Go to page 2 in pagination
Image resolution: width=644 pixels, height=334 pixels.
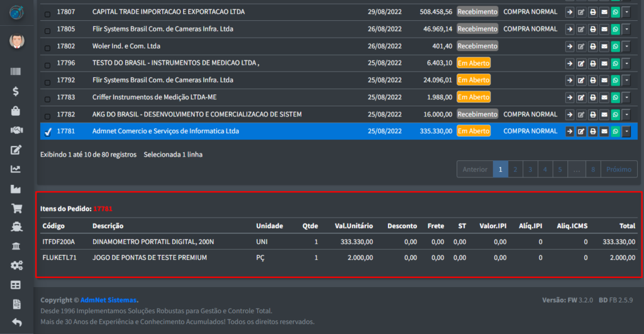[x=515, y=169]
